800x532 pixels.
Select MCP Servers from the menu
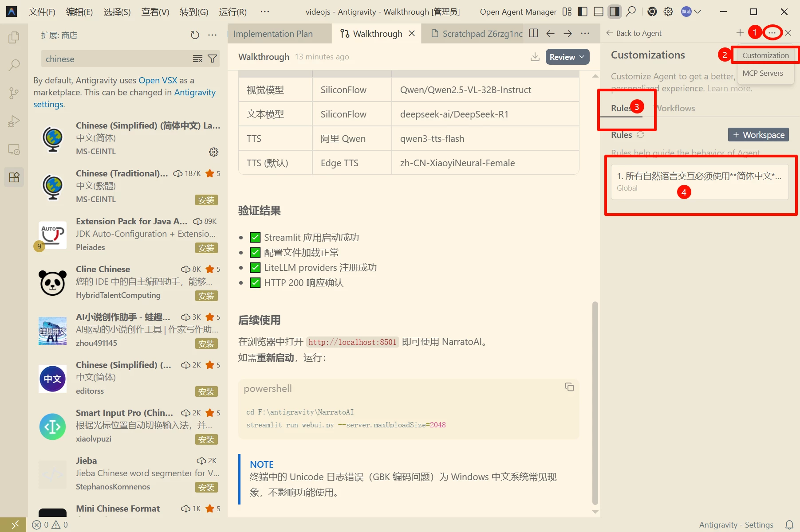pos(762,73)
